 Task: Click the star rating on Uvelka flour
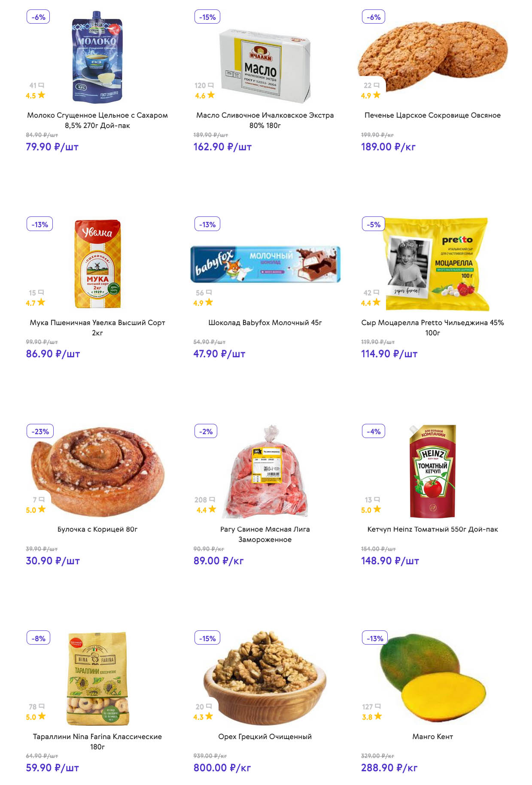pyautogui.click(x=41, y=302)
